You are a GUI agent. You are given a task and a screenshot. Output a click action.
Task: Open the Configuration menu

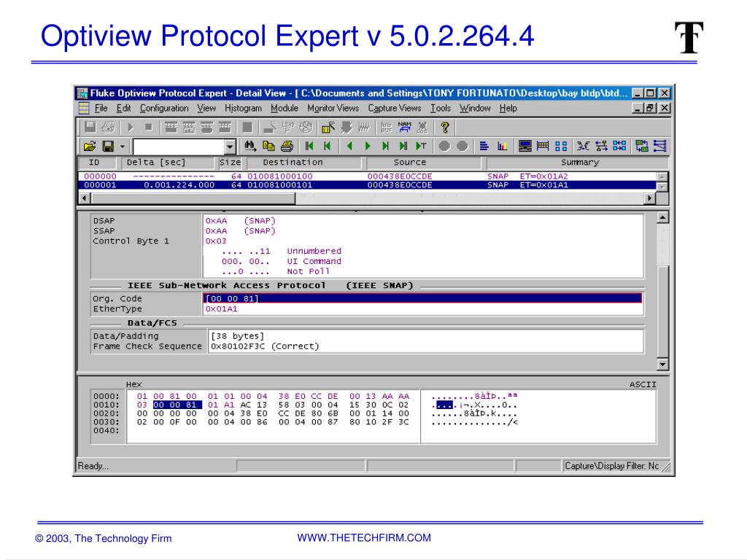coord(164,108)
